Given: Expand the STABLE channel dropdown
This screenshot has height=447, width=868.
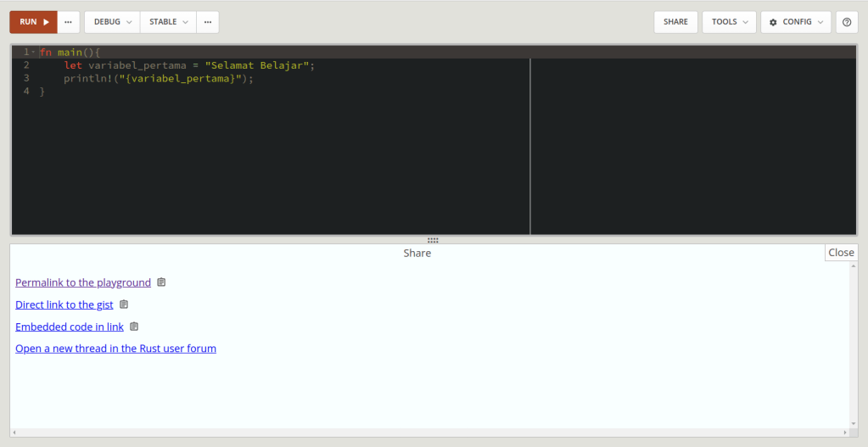Looking at the screenshot, I should tap(168, 22).
